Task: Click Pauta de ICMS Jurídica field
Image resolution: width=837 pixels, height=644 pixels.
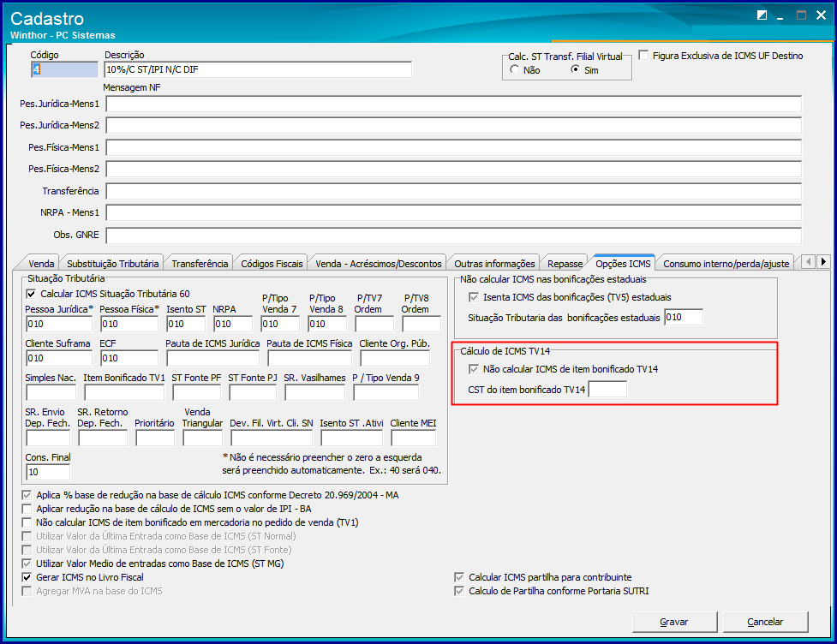Action: 213,358
